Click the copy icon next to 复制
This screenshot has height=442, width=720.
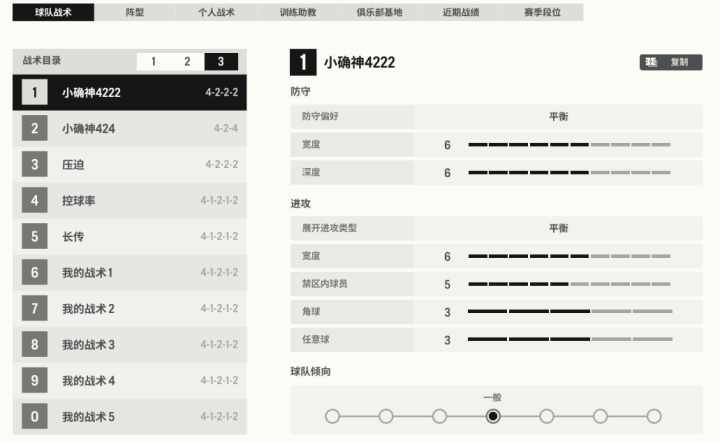point(651,62)
